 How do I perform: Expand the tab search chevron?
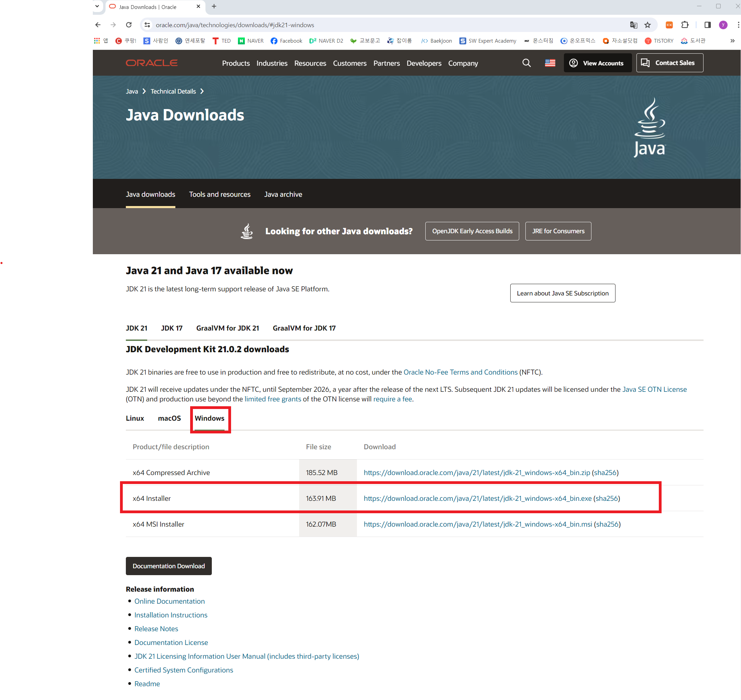pyautogui.click(x=97, y=6)
